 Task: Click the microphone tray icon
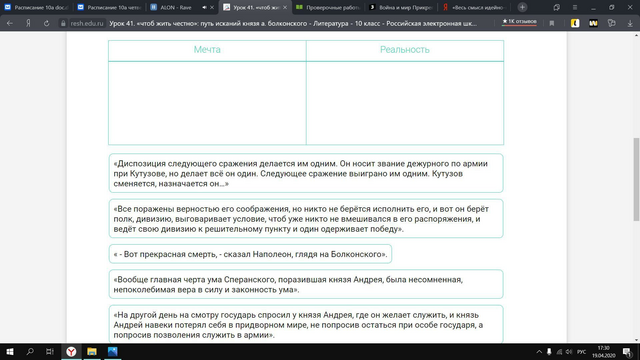click(x=549, y=351)
